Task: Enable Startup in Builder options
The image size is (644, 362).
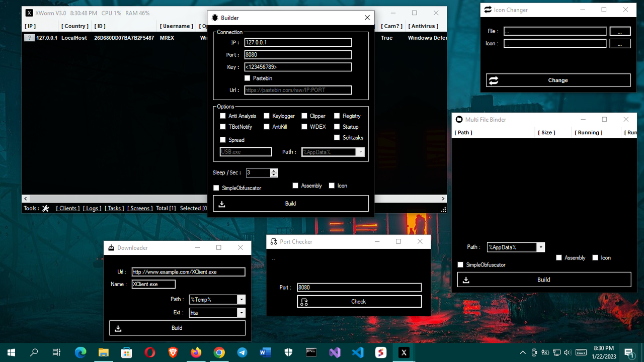Action: (x=336, y=127)
